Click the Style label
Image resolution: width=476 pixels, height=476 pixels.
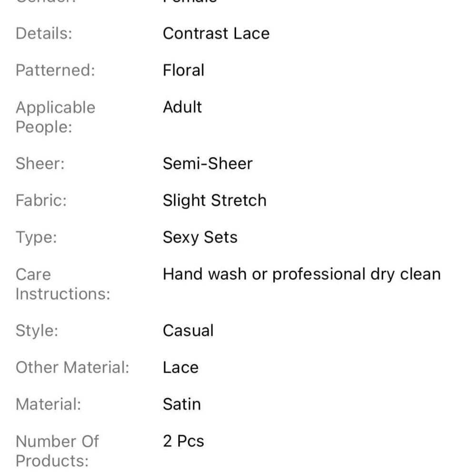point(37,331)
